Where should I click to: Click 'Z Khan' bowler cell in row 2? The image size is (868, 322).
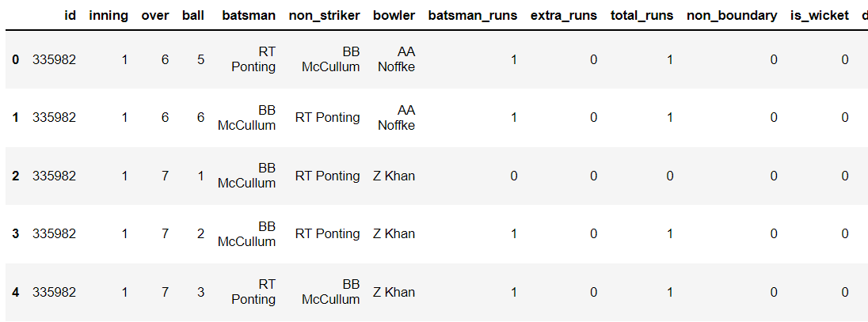pyautogui.click(x=394, y=176)
